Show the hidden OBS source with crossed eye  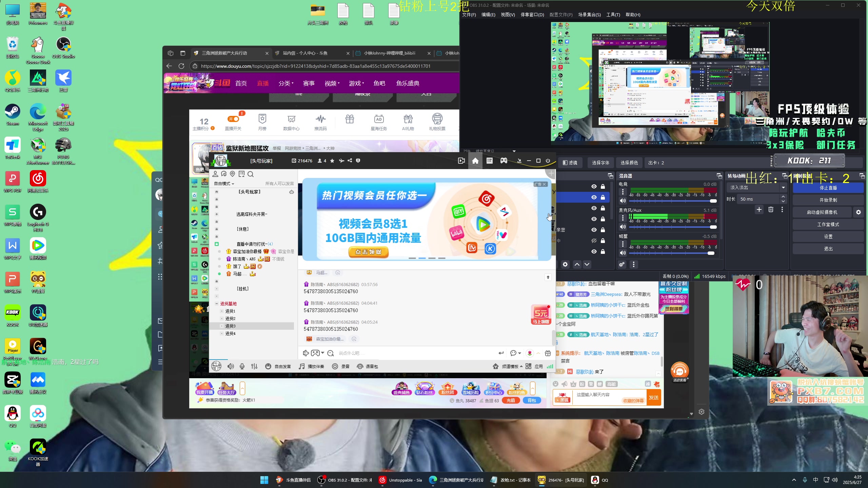pyautogui.click(x=594, y=241)
